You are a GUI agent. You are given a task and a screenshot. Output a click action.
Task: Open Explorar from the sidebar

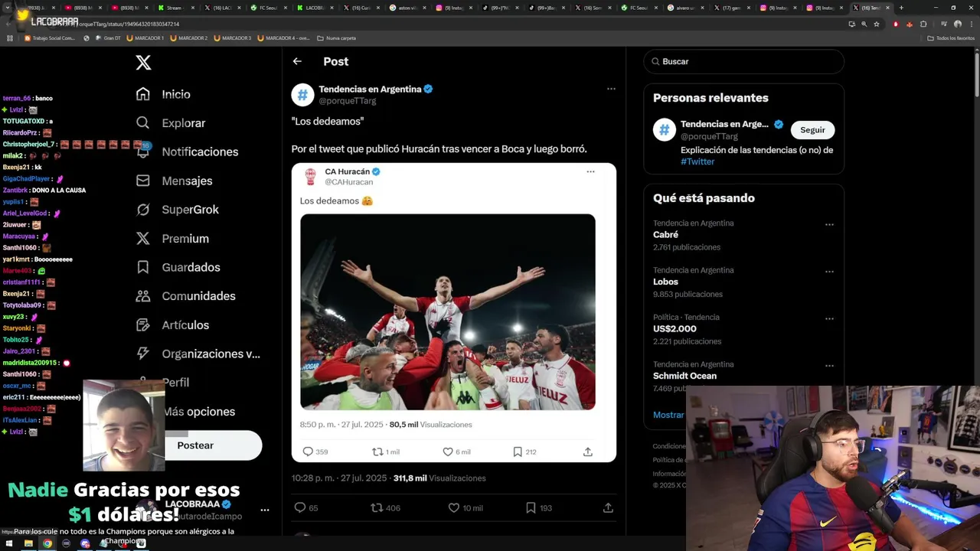[x=171, y=123]
